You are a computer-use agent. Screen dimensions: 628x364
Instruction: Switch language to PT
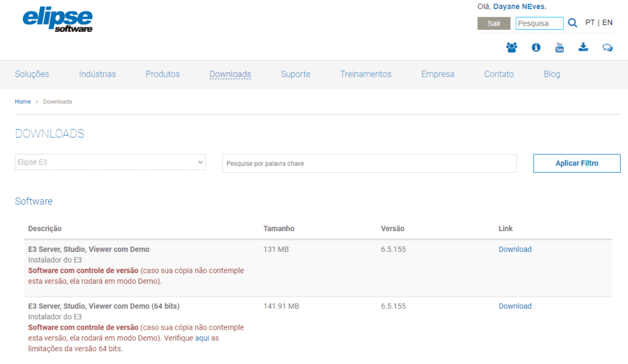[589, 23]
